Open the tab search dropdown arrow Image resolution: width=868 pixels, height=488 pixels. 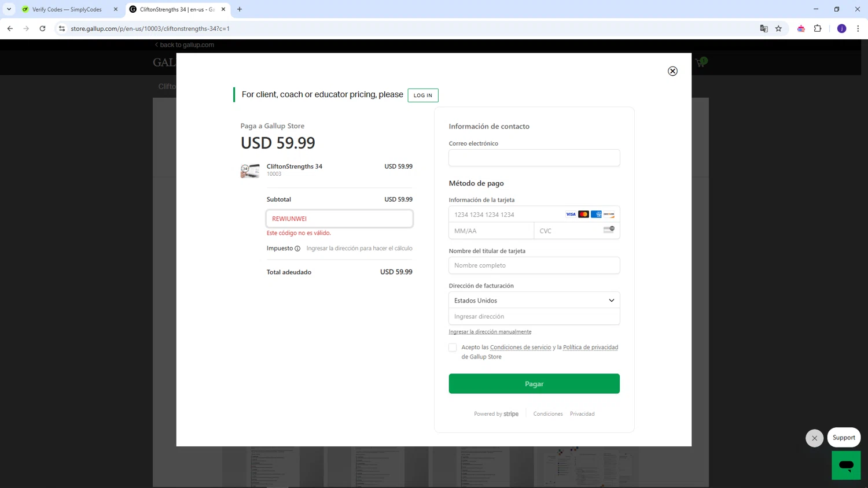(9, 9)
